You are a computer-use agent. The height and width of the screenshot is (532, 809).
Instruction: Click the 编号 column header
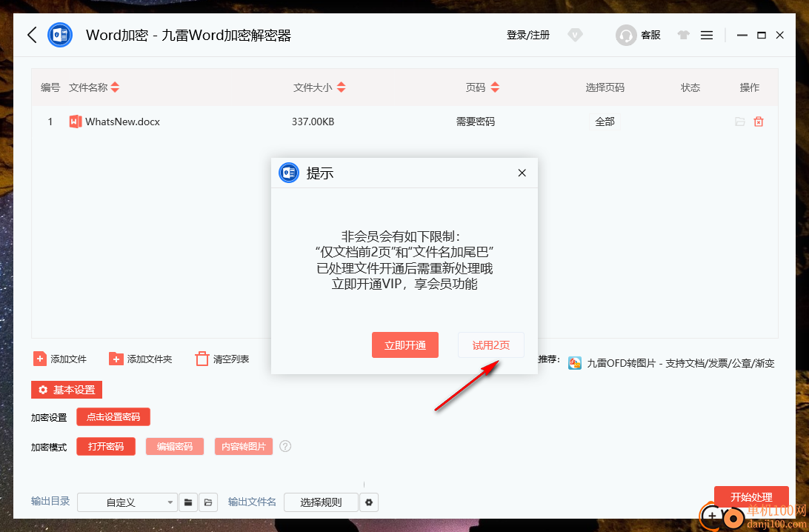pos(50,87)
